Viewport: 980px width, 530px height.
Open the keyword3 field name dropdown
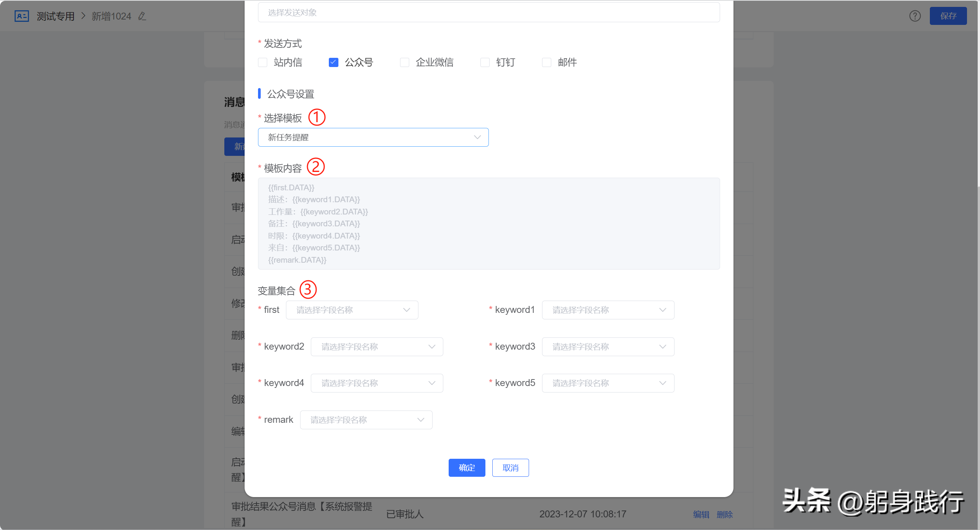(608, 347)
